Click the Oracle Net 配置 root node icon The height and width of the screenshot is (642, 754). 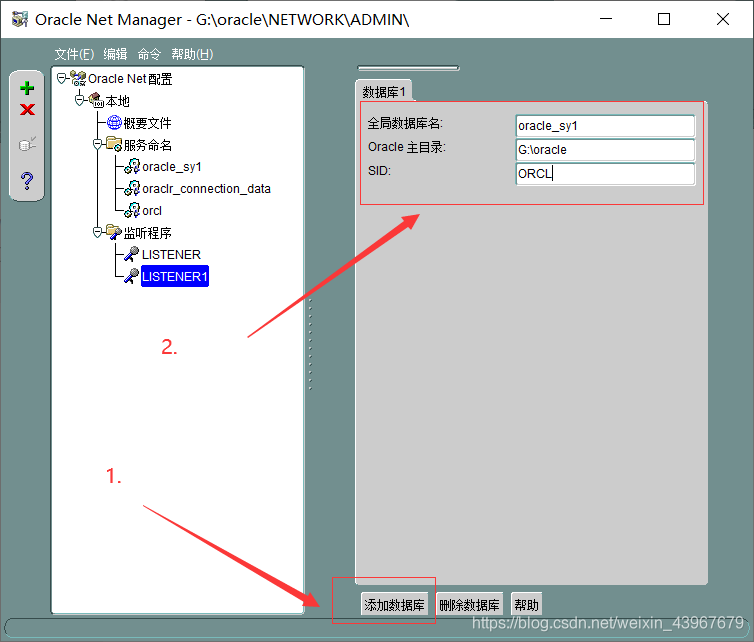[78, 78]
